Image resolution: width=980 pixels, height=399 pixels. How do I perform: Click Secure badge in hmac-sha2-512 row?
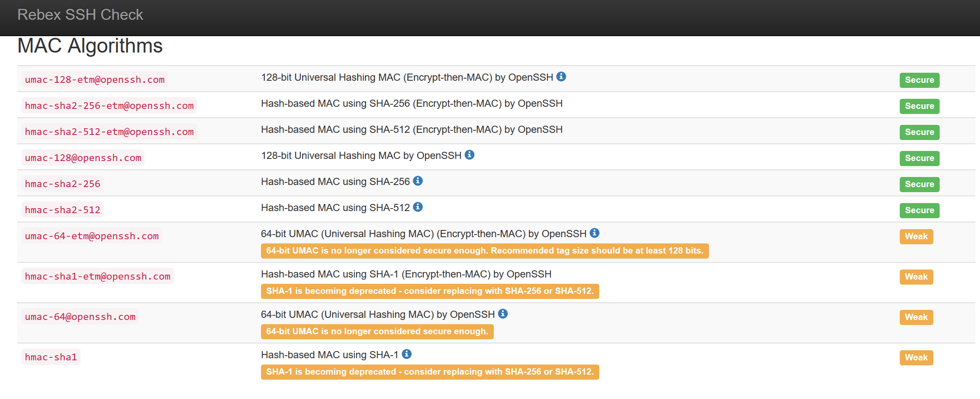click(x=919, y=210)
